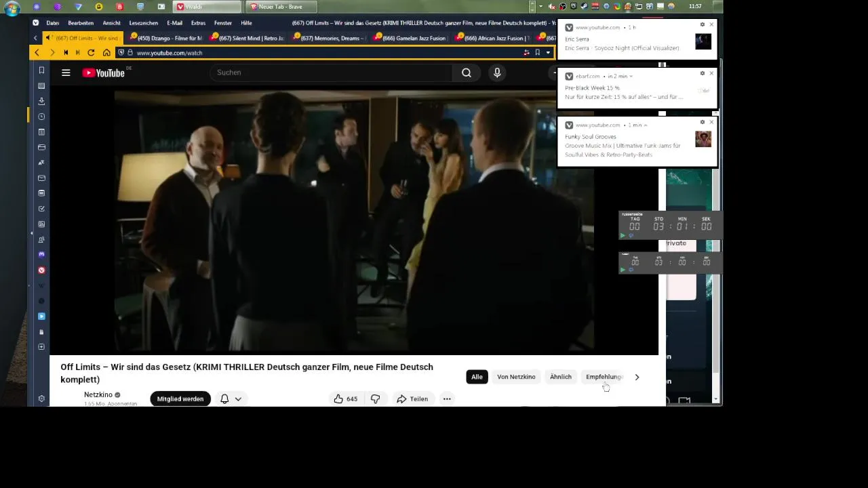Start voice search with the microphone icon
The height and width of the screenshot is (488, 868).
click(497, 73)
